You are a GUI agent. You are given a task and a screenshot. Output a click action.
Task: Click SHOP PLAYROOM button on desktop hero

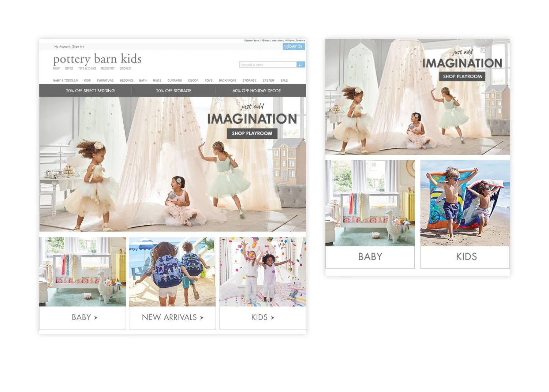pyautogui.click(x=252, y=134)
